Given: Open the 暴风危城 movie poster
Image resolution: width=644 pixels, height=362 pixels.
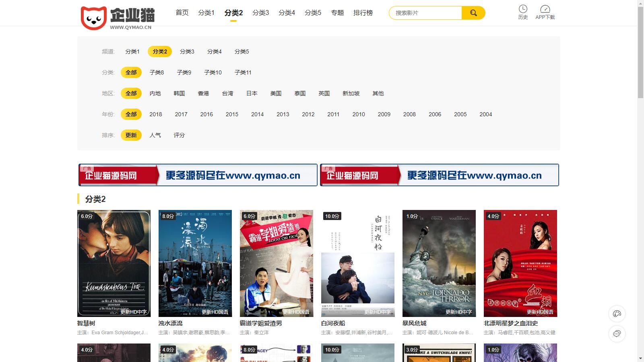Looking at the screenshot, I should click(x=439, y=263).
